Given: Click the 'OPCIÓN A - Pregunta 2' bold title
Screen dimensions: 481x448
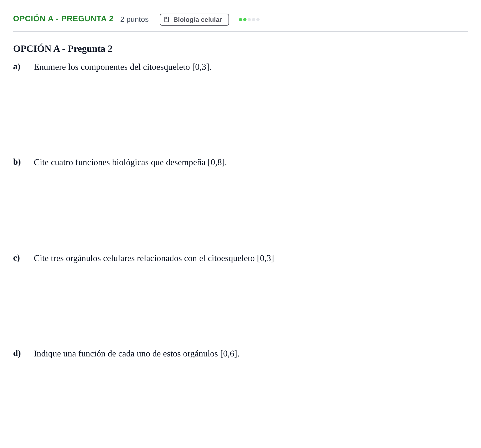Looking at the screenshot, I should tap(63, 49).
